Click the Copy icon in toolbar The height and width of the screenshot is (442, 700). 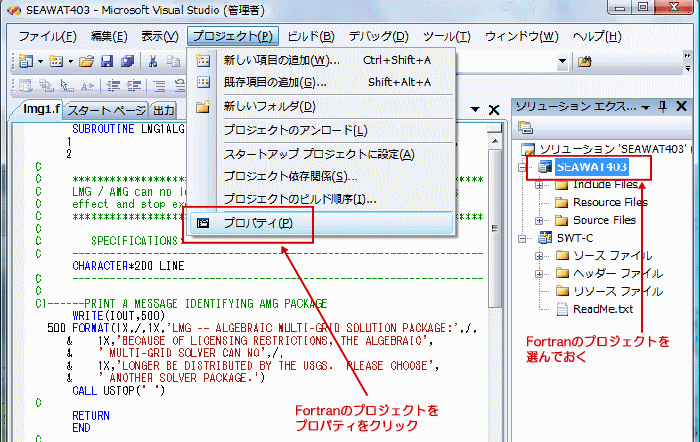[173, 61]
